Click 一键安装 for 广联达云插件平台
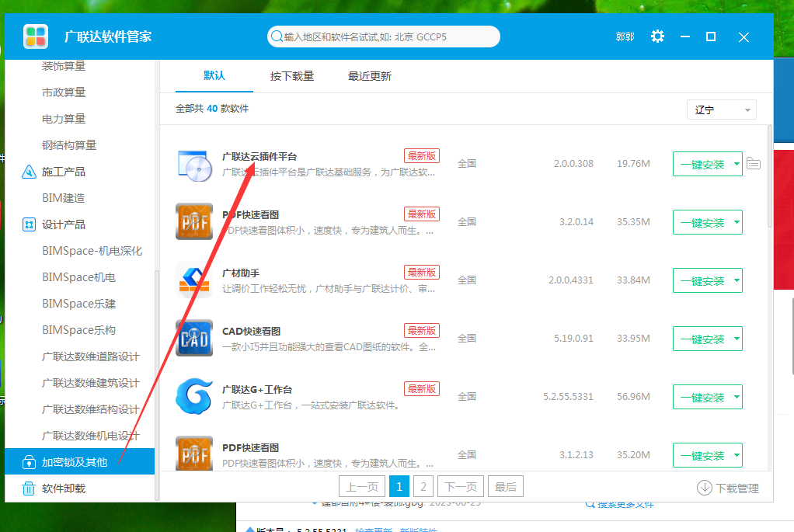 point(702,164)
